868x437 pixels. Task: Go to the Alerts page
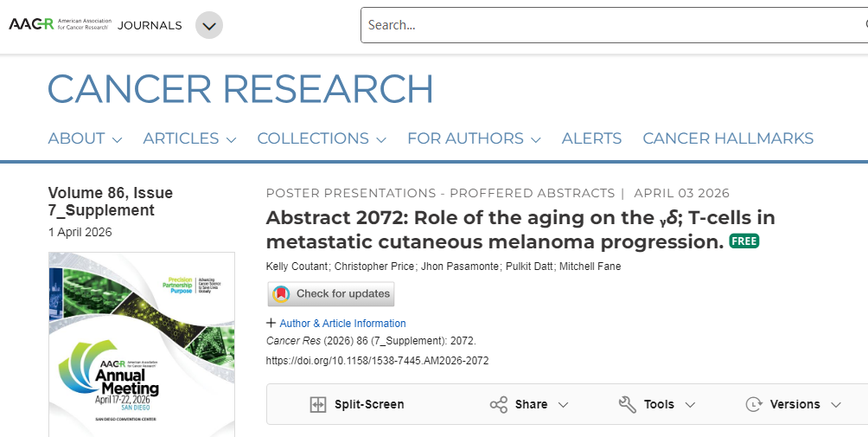tap(591, 138)
